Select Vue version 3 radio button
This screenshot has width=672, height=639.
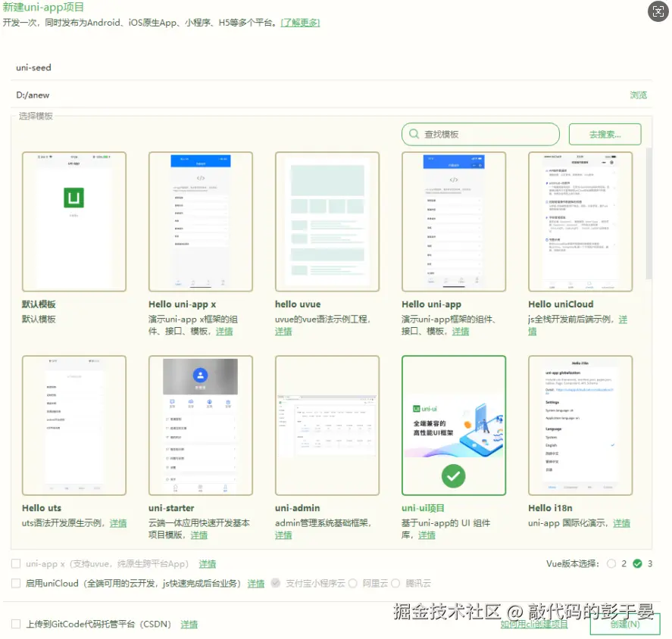click(637, 563)
